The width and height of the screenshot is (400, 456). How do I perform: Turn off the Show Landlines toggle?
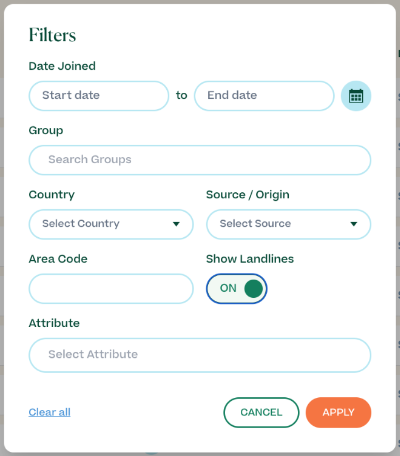[237, 289]
